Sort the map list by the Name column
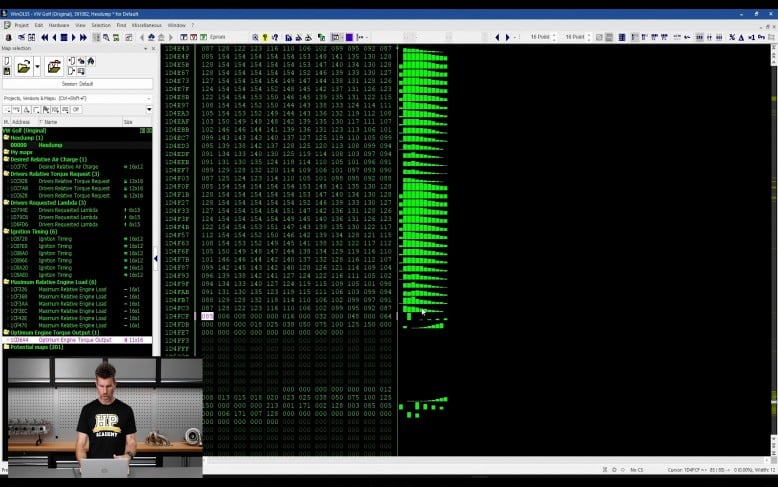778x487 pixels. tap(81, 122)
